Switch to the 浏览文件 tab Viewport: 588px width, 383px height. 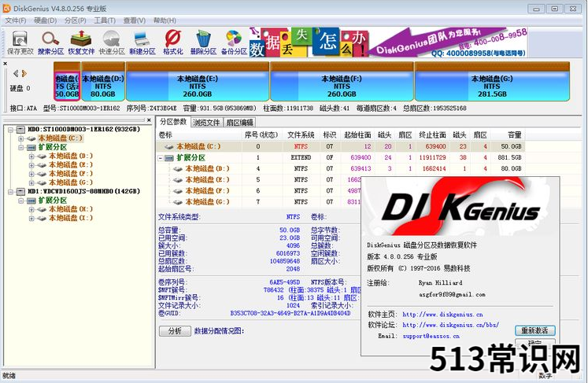[206, 122]
